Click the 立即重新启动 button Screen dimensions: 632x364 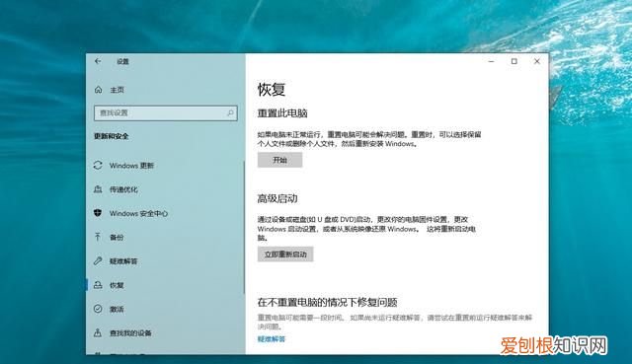285,255
